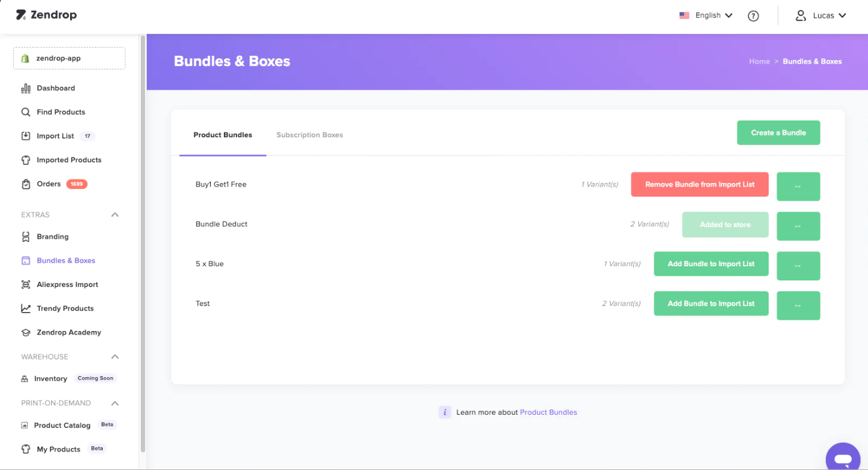Open Branding in the sidebar

click(52, 236)
